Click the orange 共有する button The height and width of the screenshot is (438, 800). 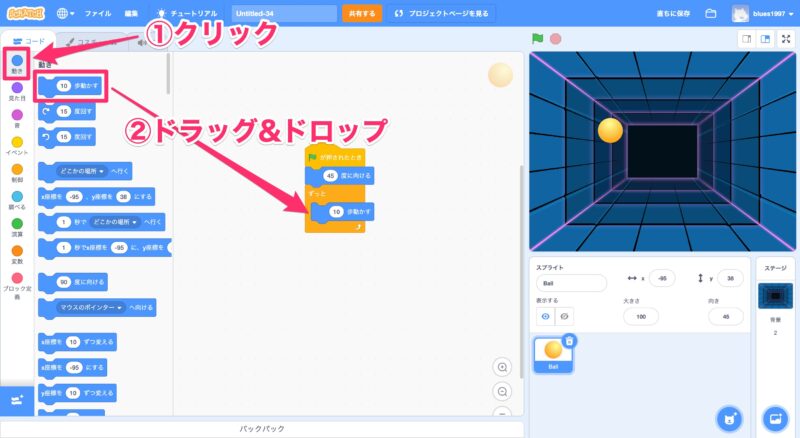tap(361, 13)
